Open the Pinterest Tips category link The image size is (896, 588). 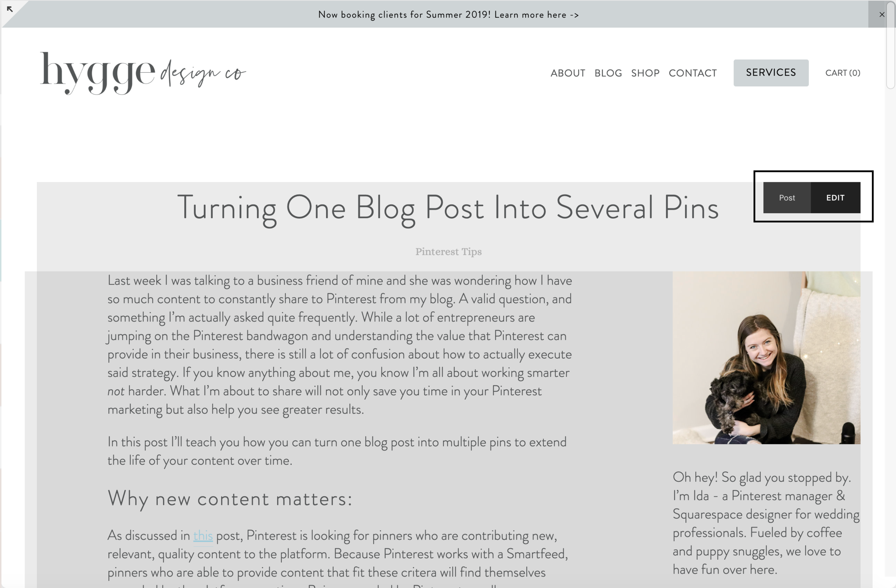tap(448, 252)
